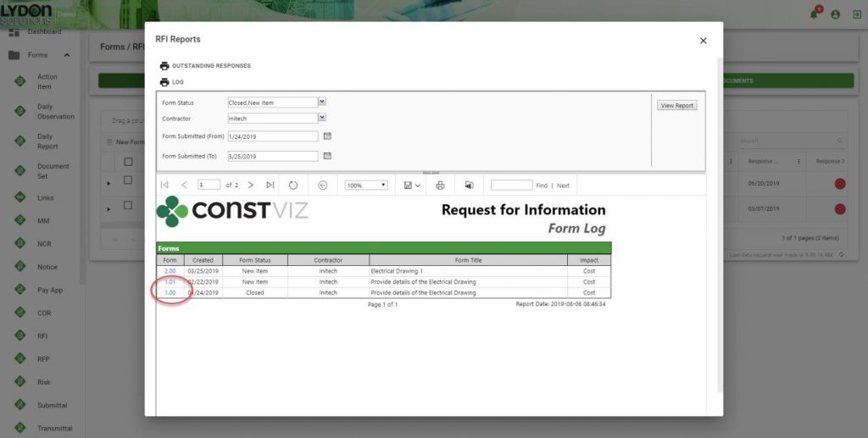This screenshot has width=868, height=438.
Task: Go to the next report page
Action: [x=251, y=185]
